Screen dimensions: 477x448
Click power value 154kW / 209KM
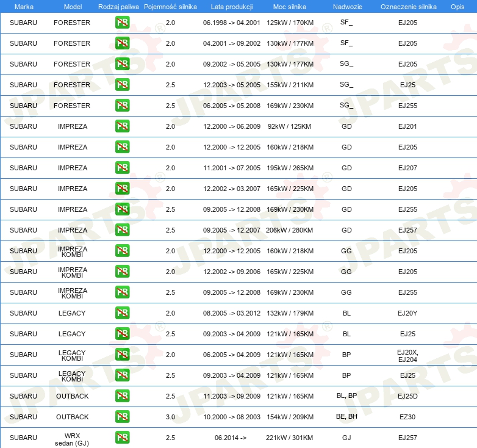(290, 417)
